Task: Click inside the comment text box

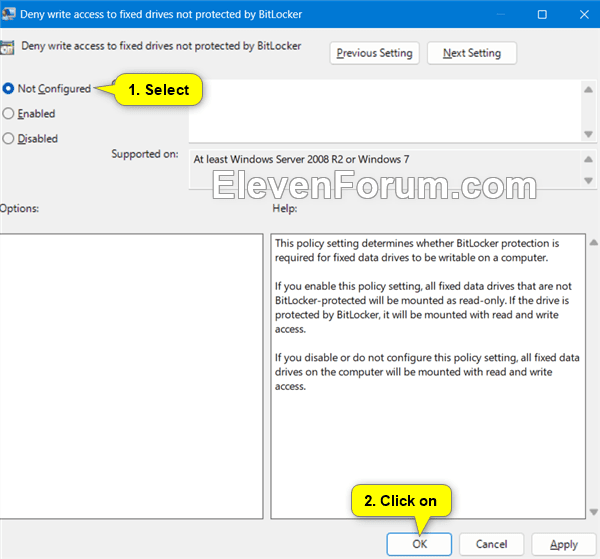Action: click(385, 111)
